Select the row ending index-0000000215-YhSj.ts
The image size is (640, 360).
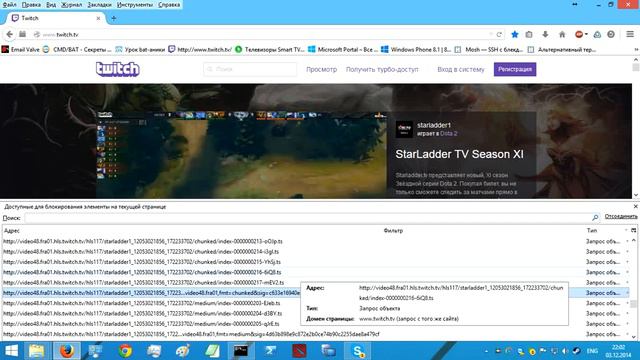point(315,262)
